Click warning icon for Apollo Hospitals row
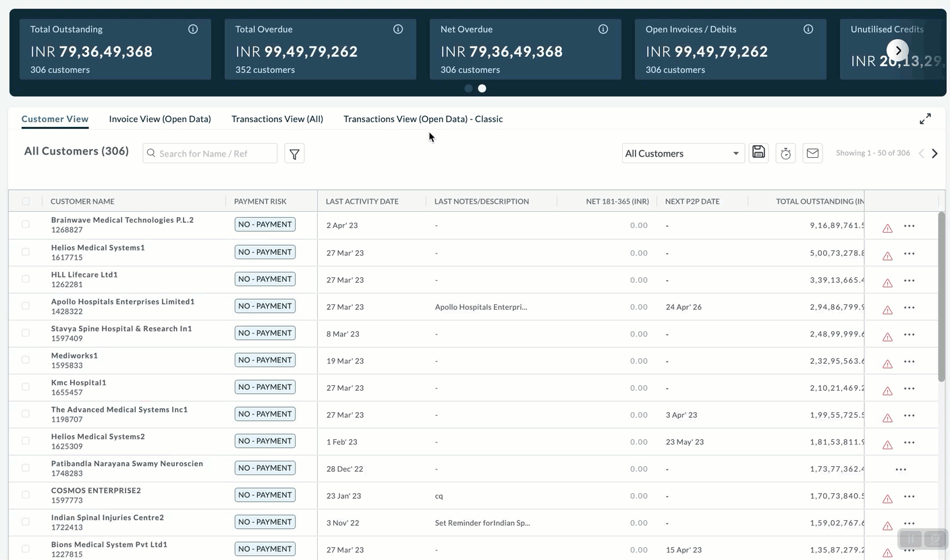This screenshot has height=560, width=950. tap(888, 309)
